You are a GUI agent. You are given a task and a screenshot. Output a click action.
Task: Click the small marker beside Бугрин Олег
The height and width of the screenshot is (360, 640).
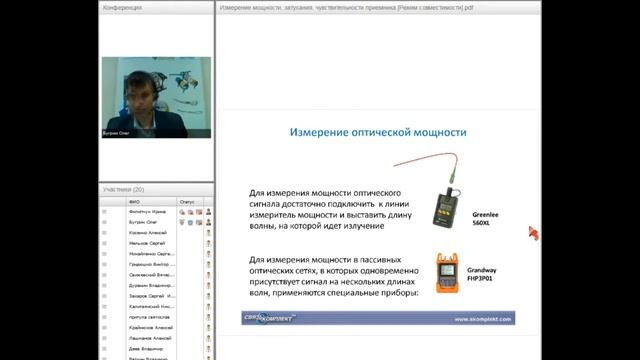click(104, 222)
